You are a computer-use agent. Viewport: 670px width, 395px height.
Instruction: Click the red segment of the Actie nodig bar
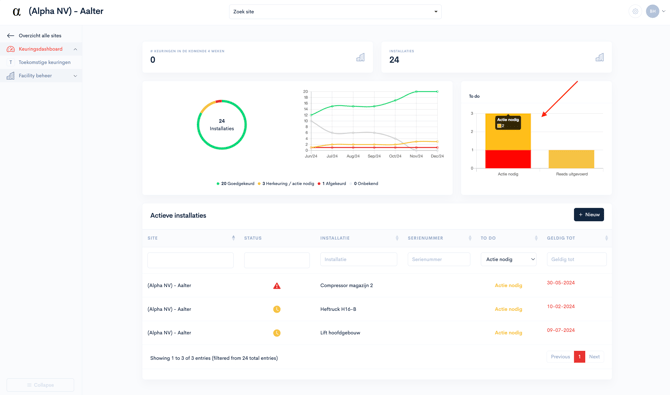(x=508, y=159)
